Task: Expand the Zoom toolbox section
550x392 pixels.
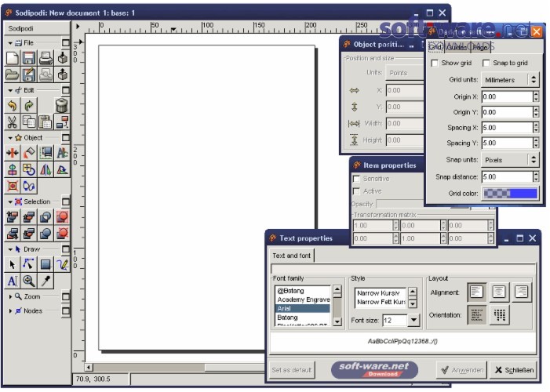Action: click(10, 296)
